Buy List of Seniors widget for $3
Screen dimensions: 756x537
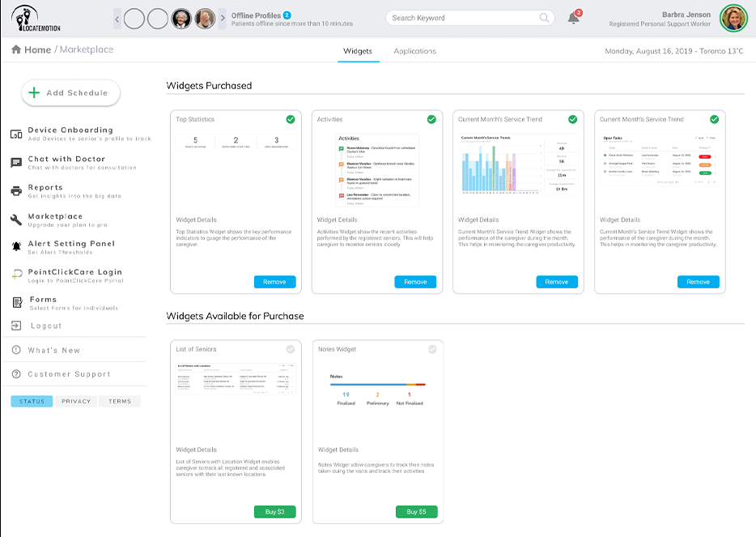(275, 512)
